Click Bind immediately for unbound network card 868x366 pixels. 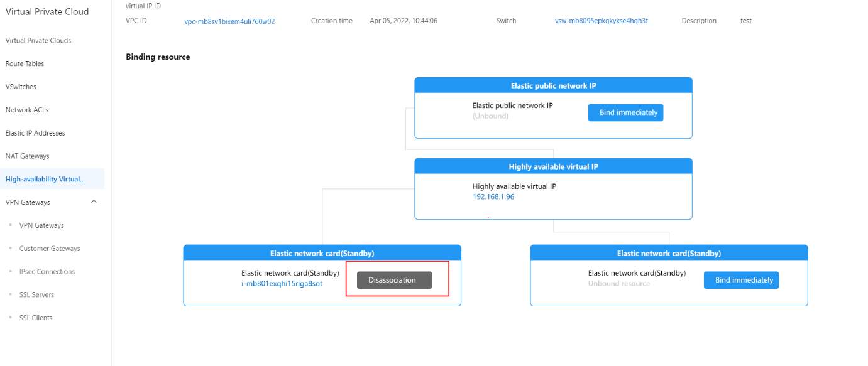pyautogui.click(x=741, y=280)
